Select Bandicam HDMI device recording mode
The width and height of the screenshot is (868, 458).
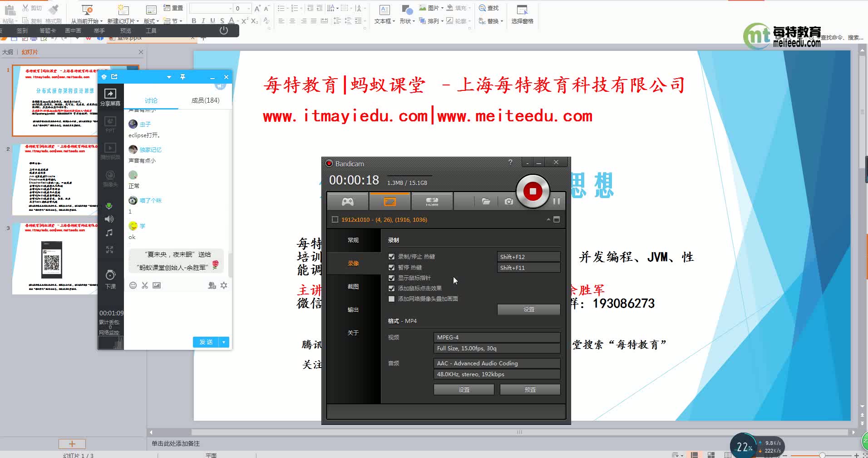pyautogui.click(x=432, y=201)
